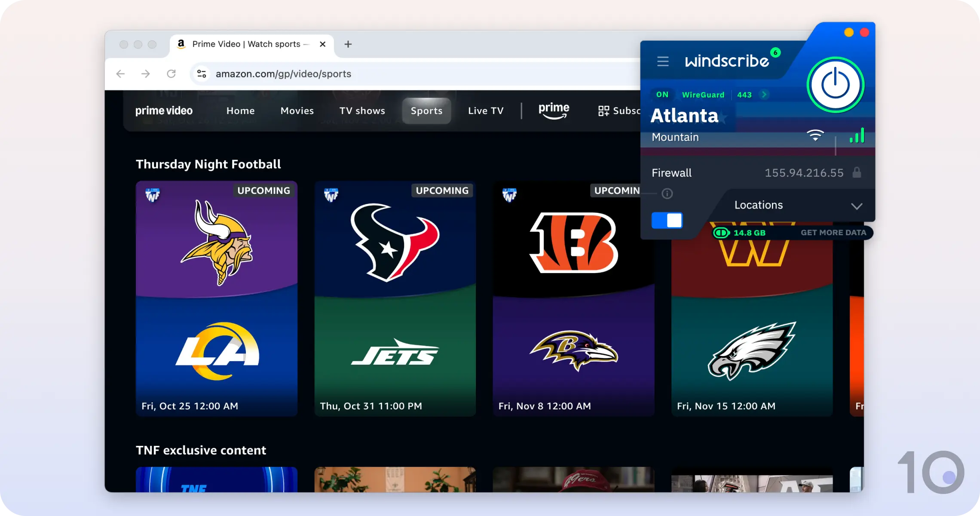The image size is (980, 516).
Task: Open the Subscriptions menu in Prime Video
Action: click(x=619, y=111)
